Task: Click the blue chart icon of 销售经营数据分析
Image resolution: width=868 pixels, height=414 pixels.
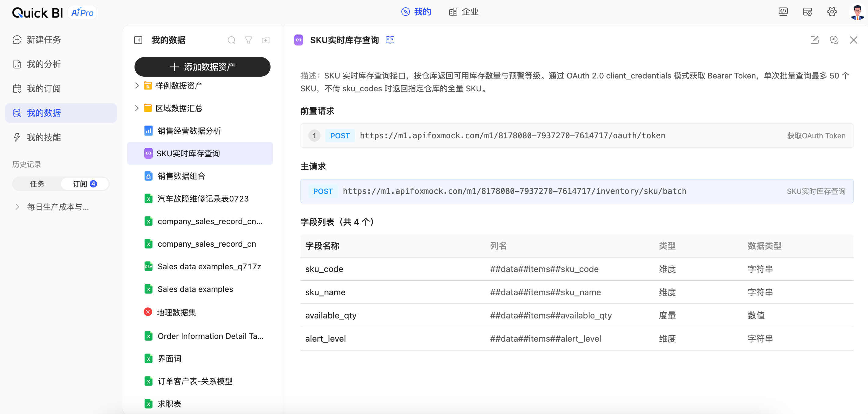Action: point(148,131)
